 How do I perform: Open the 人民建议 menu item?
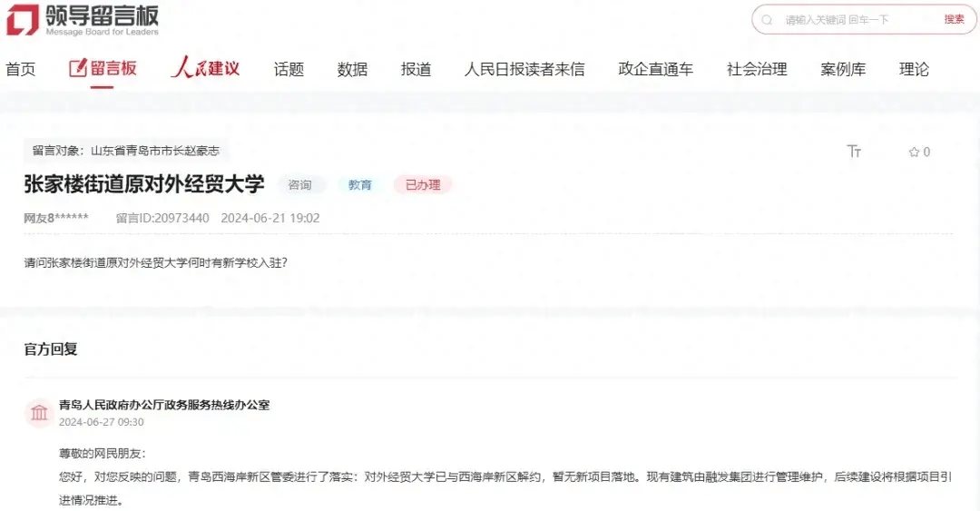tap(206, 67)
